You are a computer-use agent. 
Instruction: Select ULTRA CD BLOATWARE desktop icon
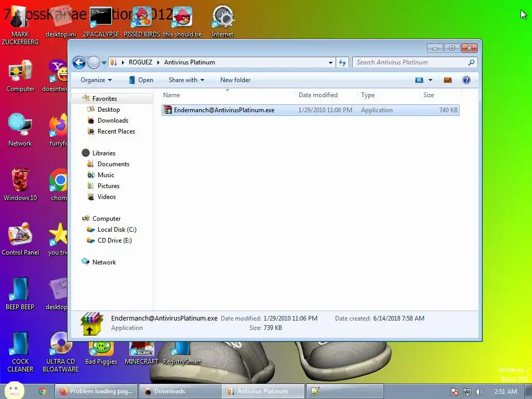(x=60, y=353)
